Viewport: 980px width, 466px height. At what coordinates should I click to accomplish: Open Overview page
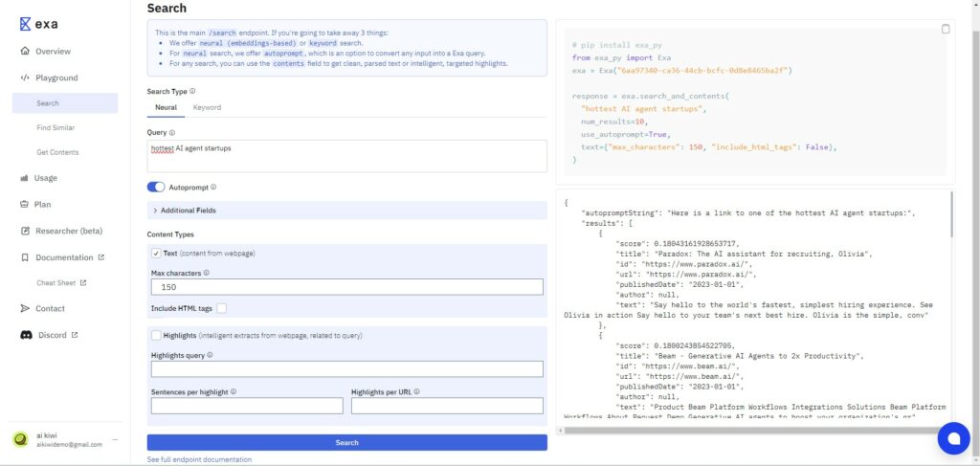[x=54, y=52]
